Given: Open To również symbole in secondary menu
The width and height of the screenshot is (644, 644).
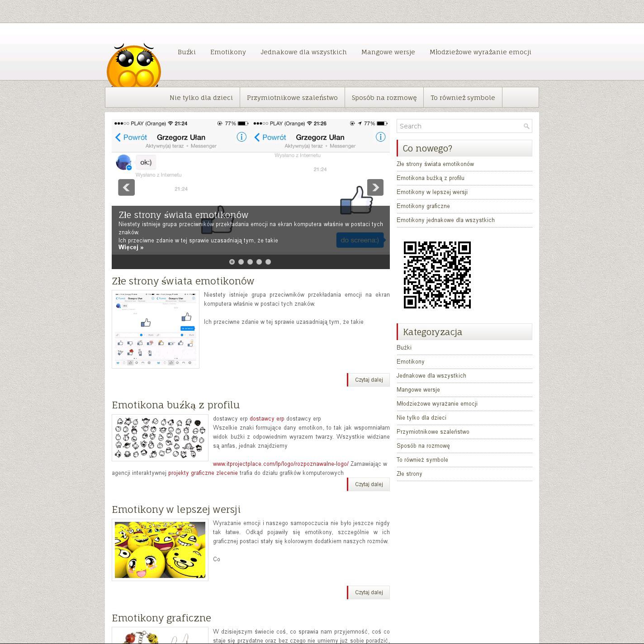Looking at the screenshot, I should coord(462,98).
